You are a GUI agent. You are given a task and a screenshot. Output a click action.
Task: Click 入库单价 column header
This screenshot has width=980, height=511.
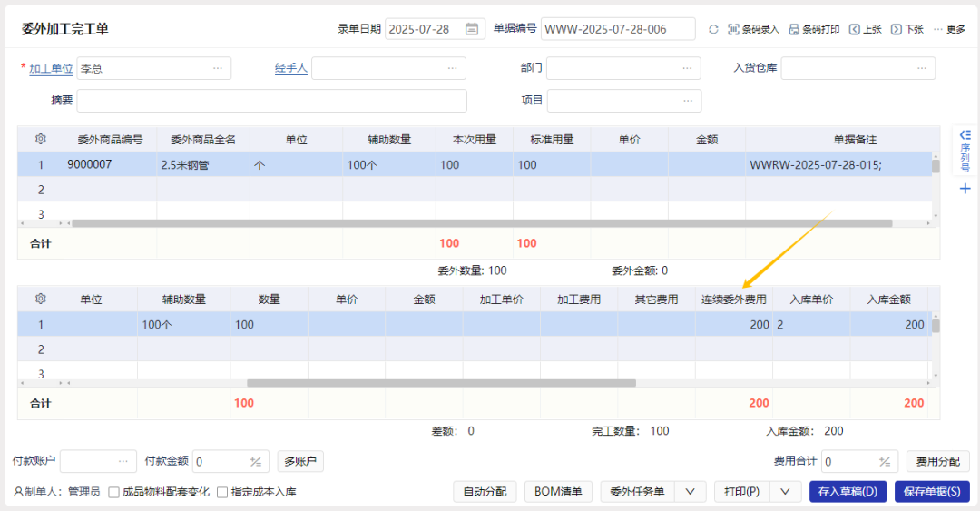(x=811, y=300)
